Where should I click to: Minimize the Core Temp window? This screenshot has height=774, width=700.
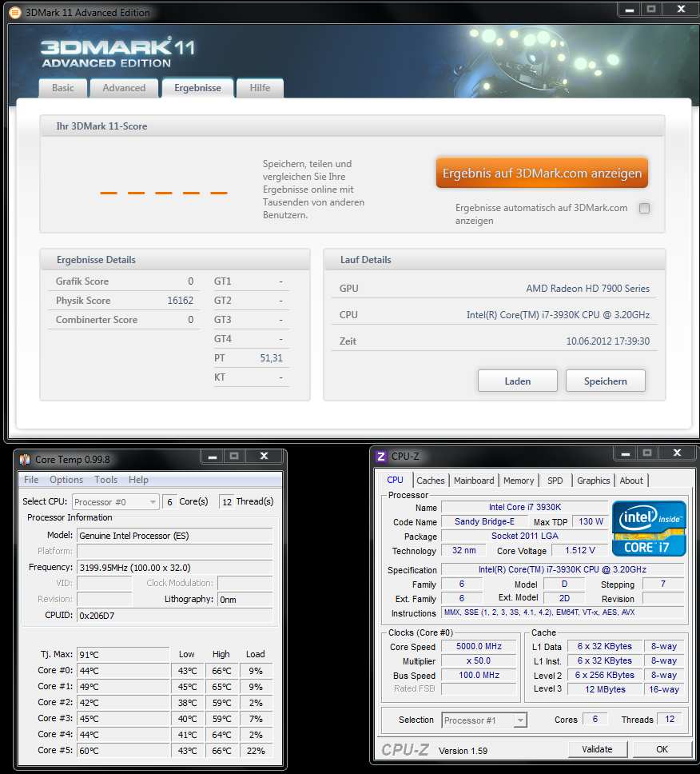pyautogui.click(x=213, y=457)
